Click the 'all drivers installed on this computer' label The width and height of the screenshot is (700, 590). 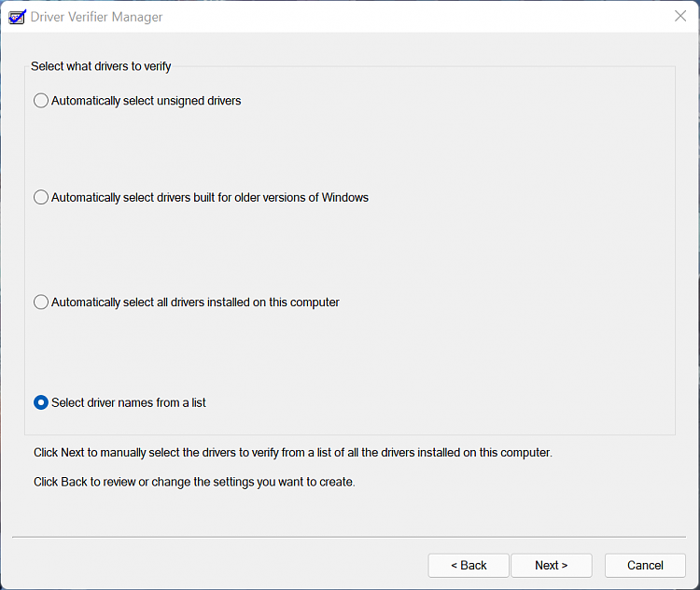pos(195,302)
